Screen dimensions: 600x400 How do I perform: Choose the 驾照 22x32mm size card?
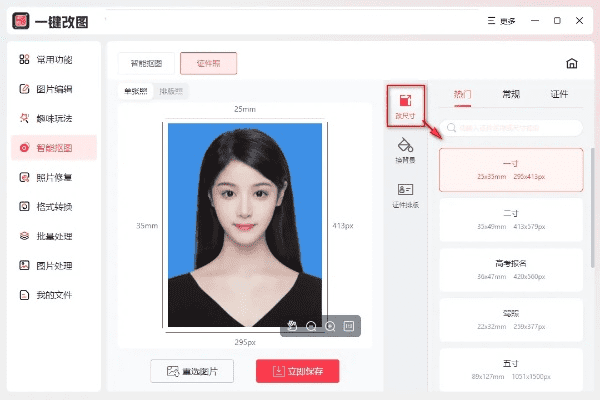pos(511,320)
